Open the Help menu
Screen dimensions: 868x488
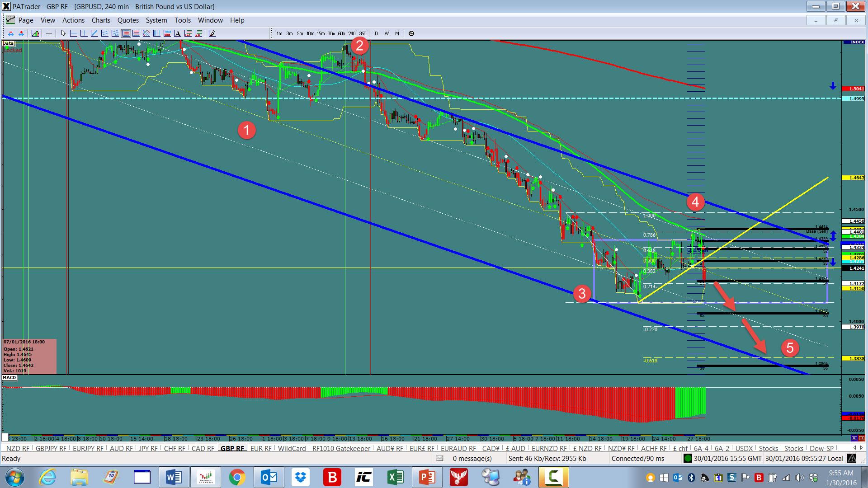point(237,20)
